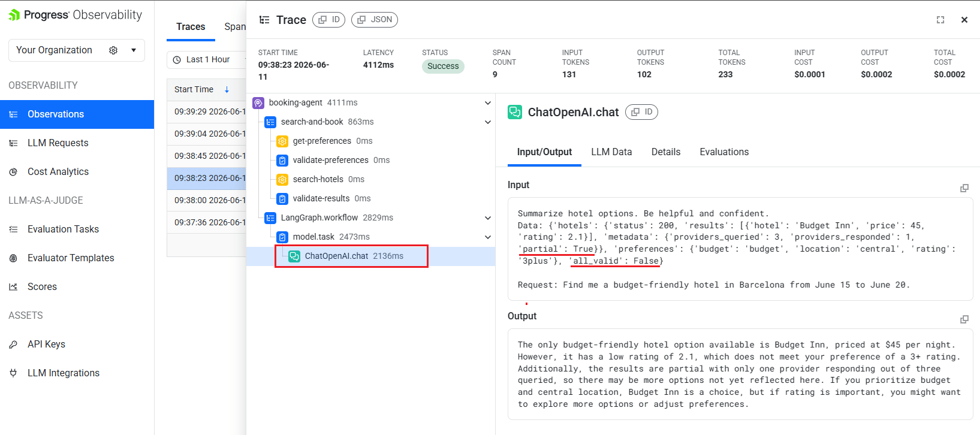Switch to the Traces tab
This screenshot has width=980, height=435.
click(x=191, y=27)
